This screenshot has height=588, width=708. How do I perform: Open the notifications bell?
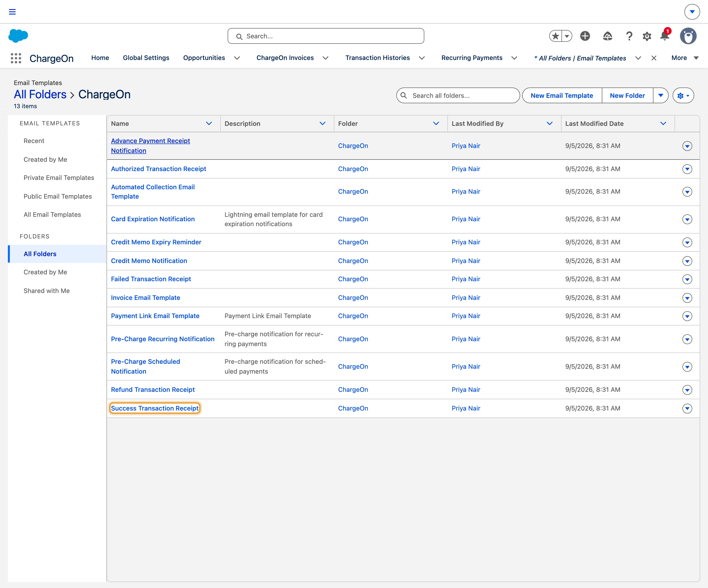664,35
